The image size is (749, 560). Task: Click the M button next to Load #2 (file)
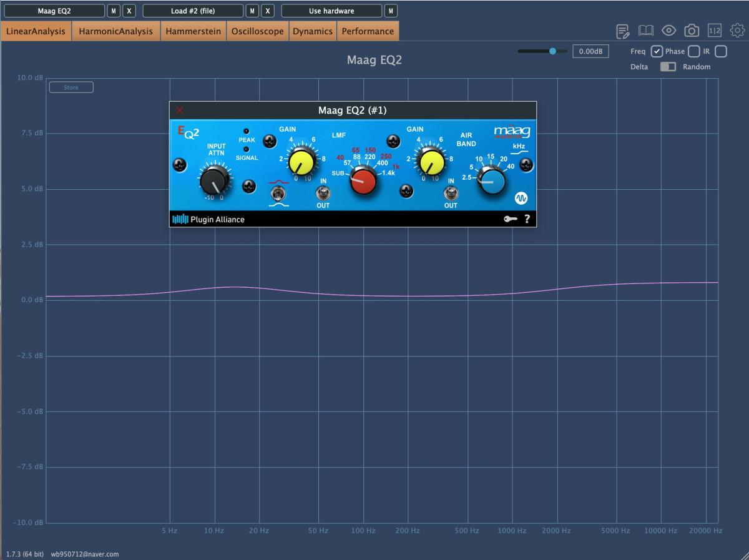click(x=252, y=11)
